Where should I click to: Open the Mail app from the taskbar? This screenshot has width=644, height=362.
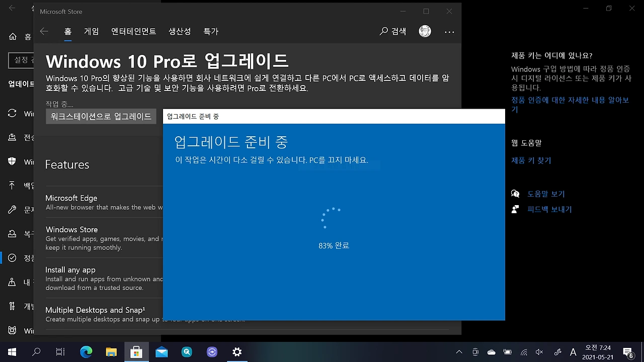pyautogui.click(x=162, y=352)
